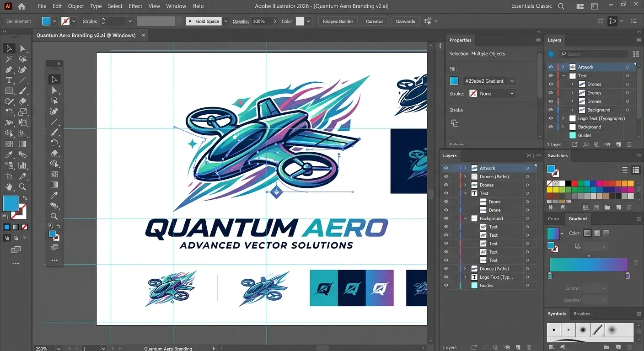This screenshot has height=351, width=644.
Task: Select the Hand tool
Action: click(9, 186)
